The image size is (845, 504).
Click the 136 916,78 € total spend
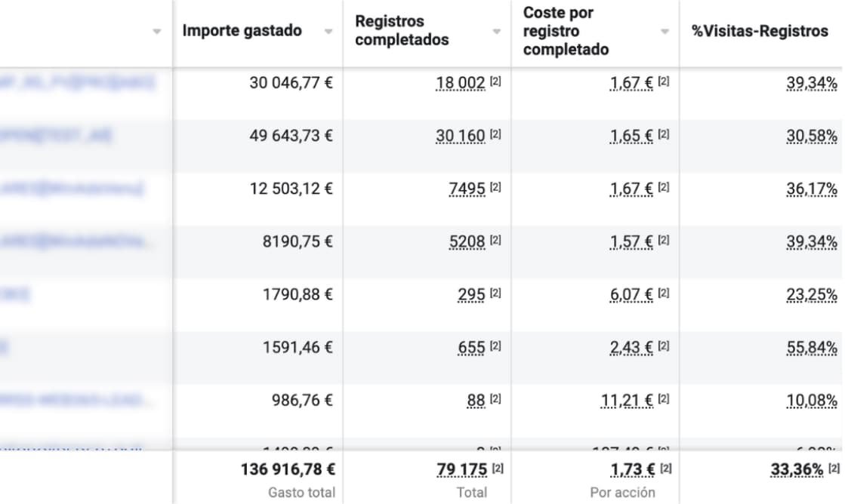288,469
